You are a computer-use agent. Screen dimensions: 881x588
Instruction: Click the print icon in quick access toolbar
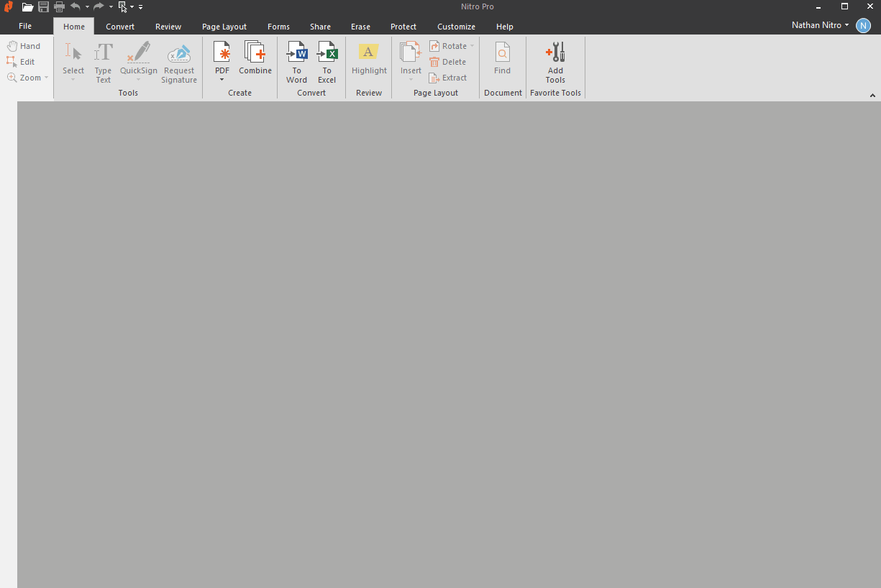[59, 7]
